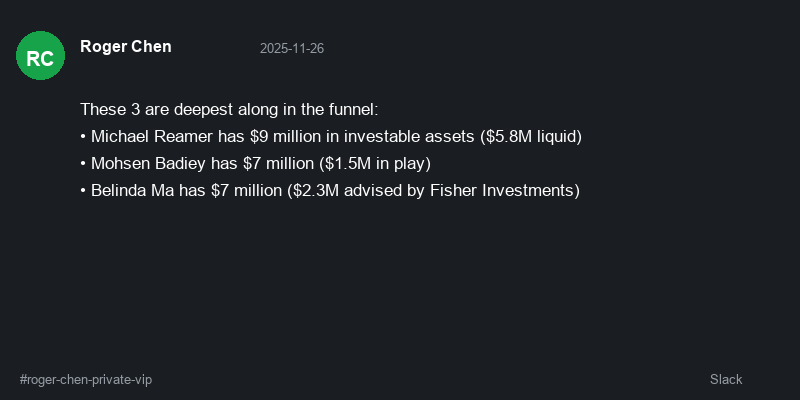Click the word "funnel" in the message
The height and width of the screenshot is (400, 800).
[353, 109]
